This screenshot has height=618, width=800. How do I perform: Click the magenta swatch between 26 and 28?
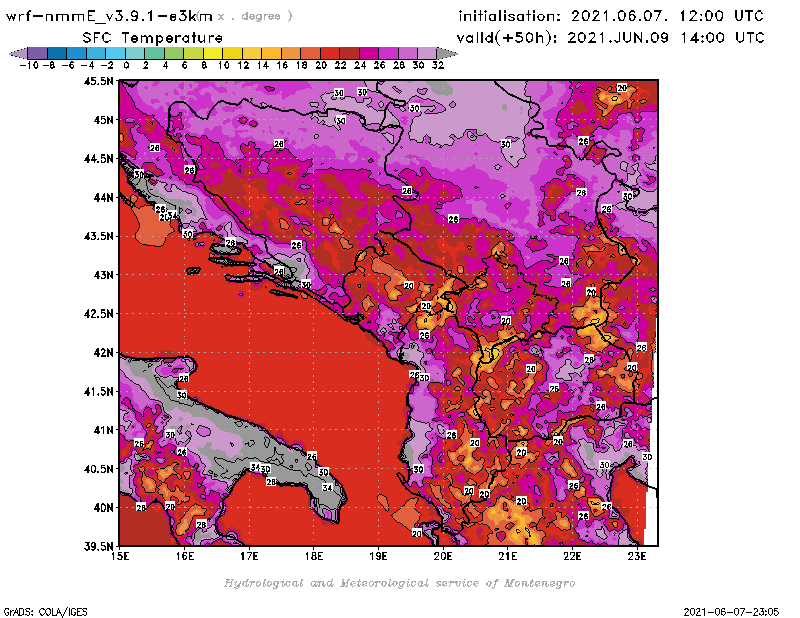pos(389,53)
